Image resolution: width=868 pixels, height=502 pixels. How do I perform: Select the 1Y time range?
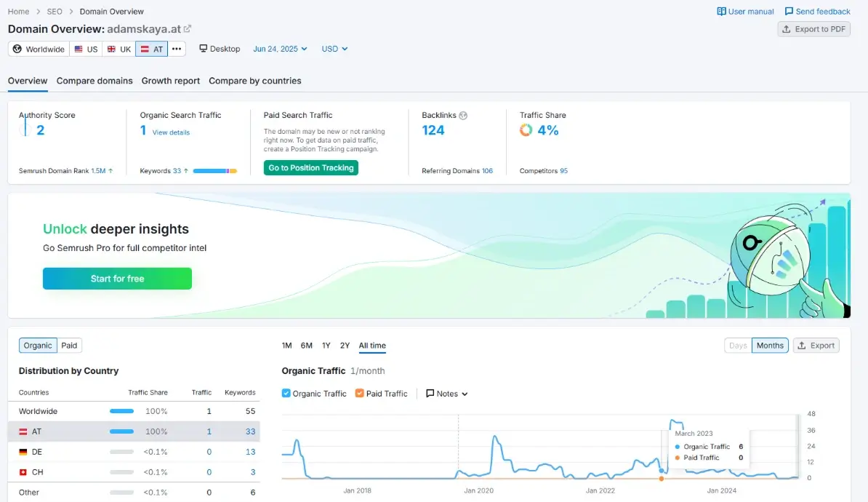(326, 346)
